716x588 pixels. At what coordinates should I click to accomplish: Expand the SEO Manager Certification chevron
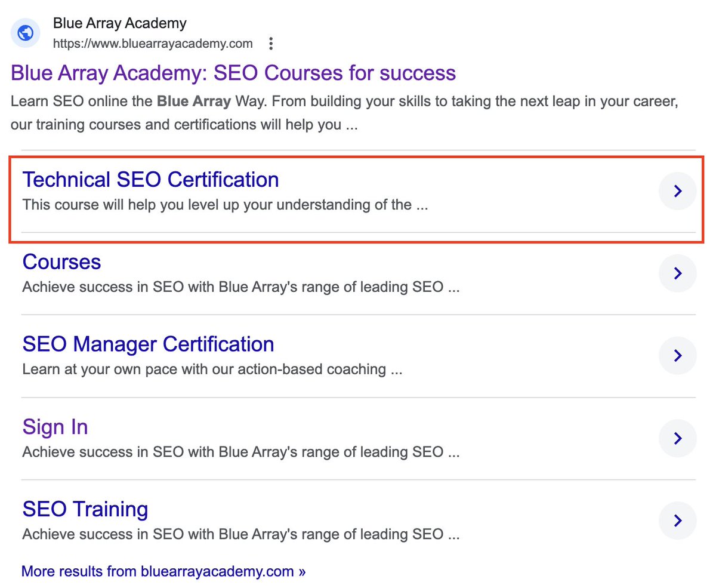(x=677, y=356)
